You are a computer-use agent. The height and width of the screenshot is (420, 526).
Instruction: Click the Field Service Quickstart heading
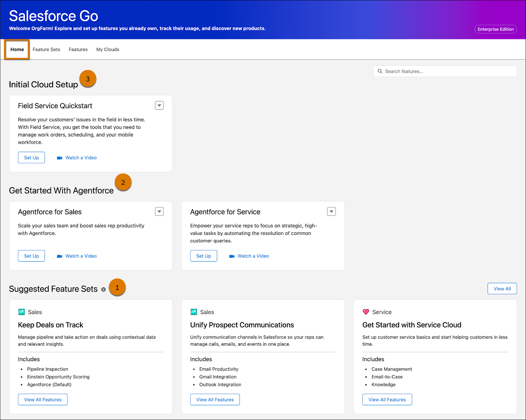coord(55,106)
